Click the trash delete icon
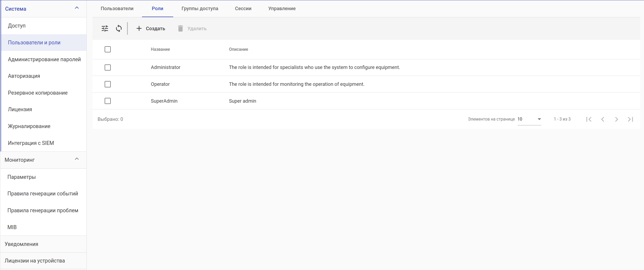 point(180,28)
